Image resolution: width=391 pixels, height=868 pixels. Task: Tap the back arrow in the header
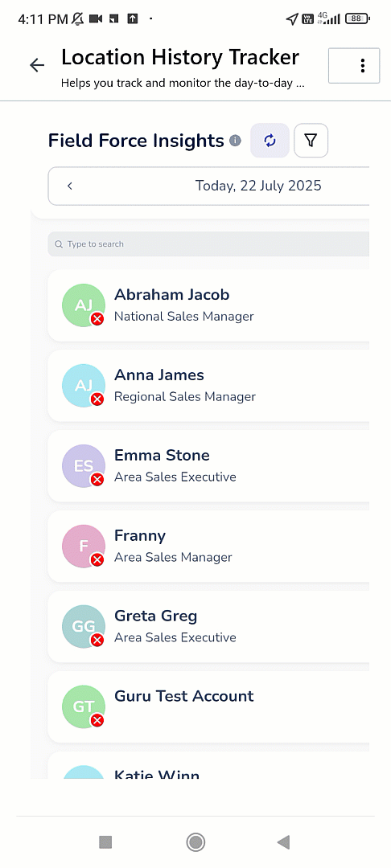(x=36, y=65)
